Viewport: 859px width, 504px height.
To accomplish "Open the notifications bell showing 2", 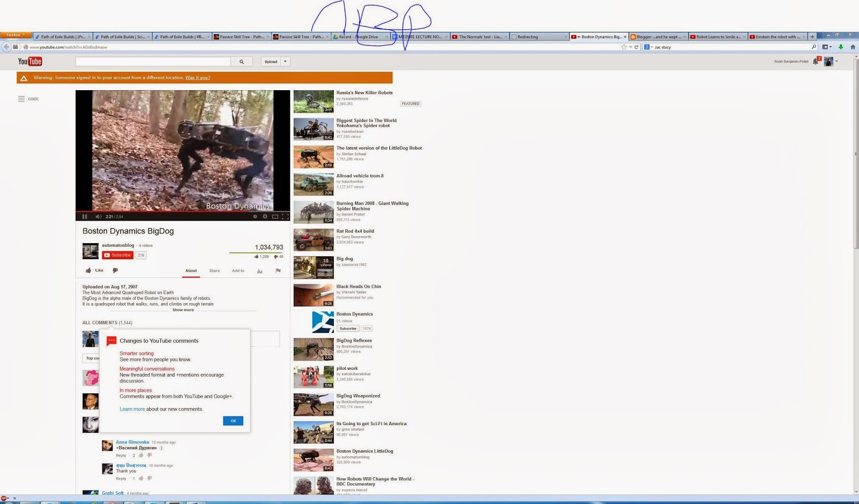I will click(x=816, y=61).
